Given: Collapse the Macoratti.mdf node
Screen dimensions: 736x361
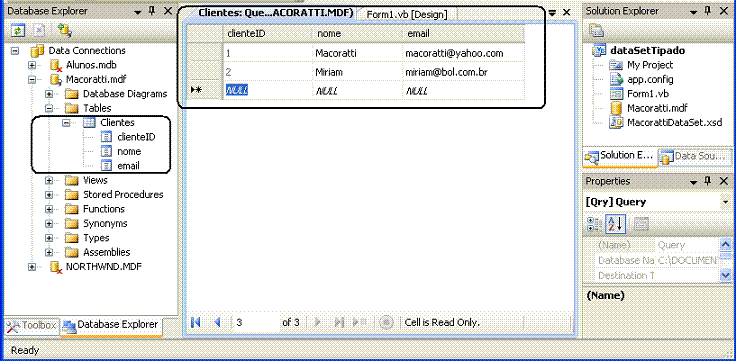Looking at the screenshot, I should point(32,80).
